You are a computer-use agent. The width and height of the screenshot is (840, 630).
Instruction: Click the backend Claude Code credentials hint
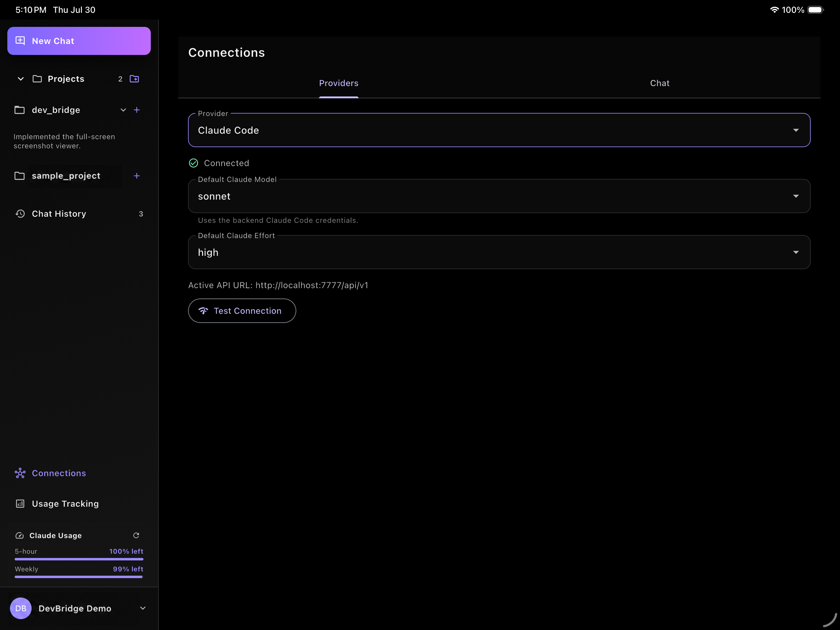[278, 220]
